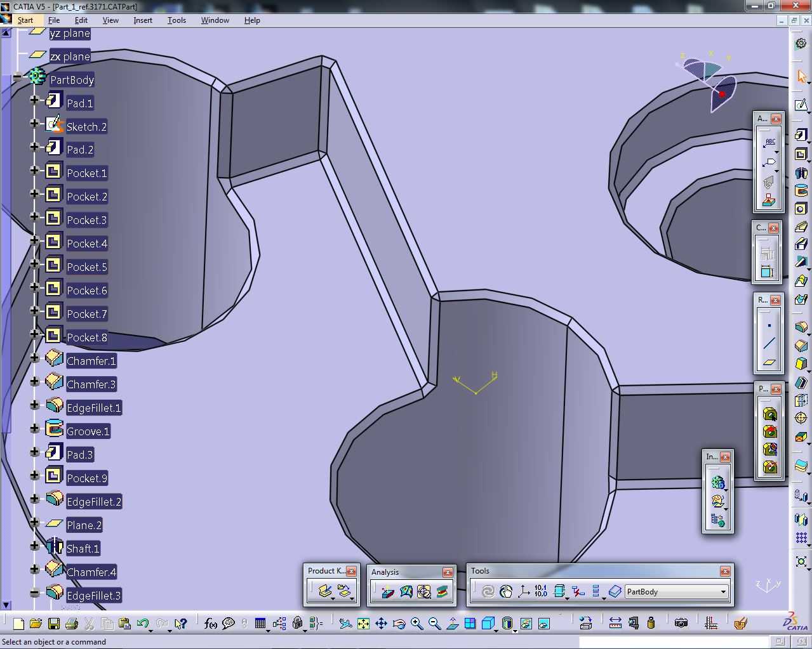The width and height of the screenshot is (812, 649).
Task: Click the Select arrow tool
Action: click(x=801, y=77)
